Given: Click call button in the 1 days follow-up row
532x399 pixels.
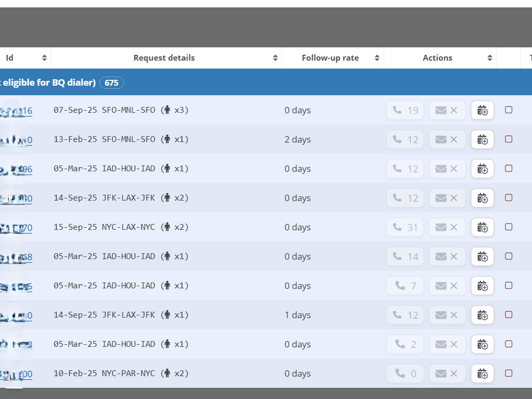Looking at the screenshot, I should [x=405, y=315].
